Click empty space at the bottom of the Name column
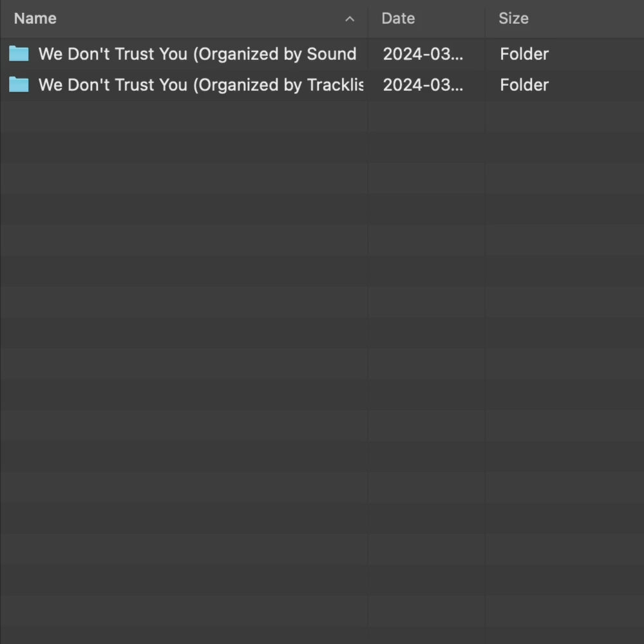The width and height of the screenshot is (644, 644). point(184,612)
